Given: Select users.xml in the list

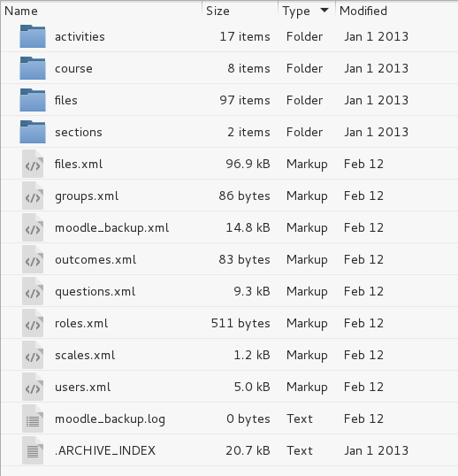Looking at the screenshot, I should [x=83, y=387].
